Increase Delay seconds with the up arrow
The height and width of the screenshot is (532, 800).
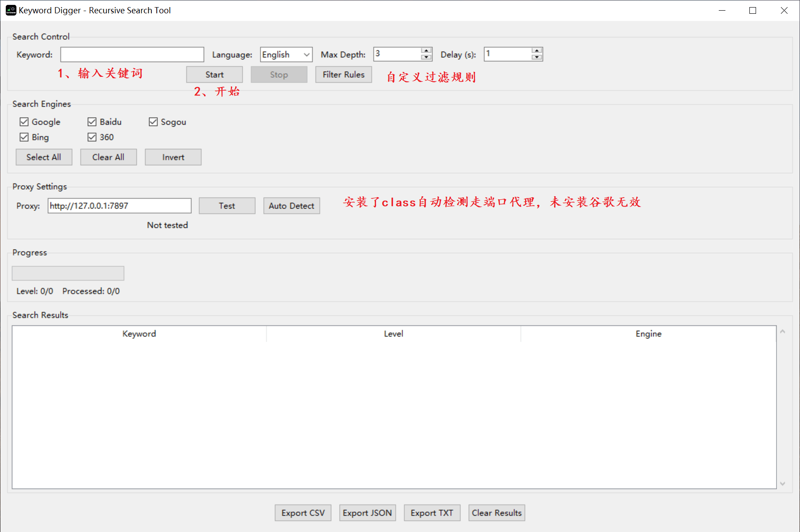(x=537, y=51)
